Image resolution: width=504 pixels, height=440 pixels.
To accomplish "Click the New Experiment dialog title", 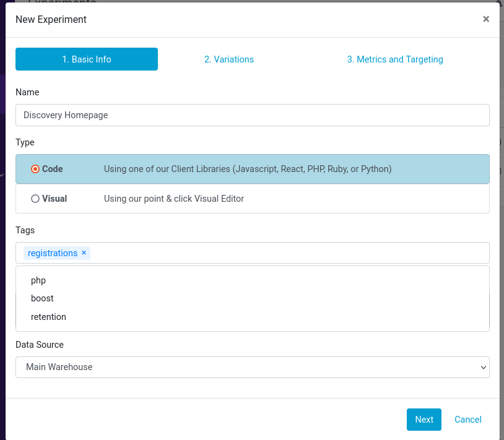I will click(51, 19).
